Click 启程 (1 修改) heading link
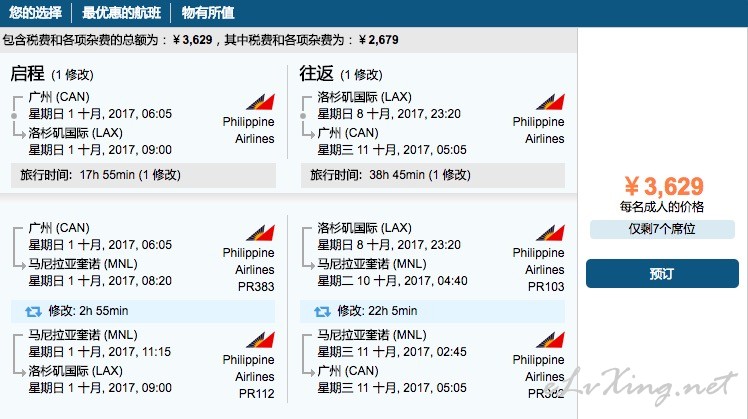 click(x=52, y=74)
